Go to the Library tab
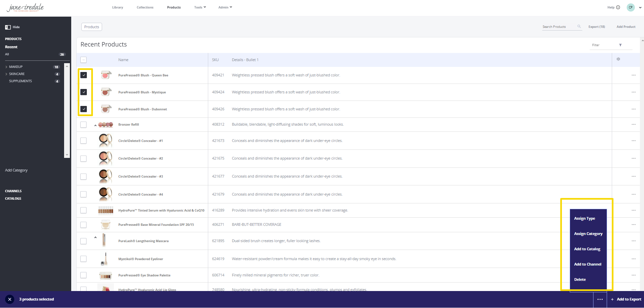 pos(118,7)
